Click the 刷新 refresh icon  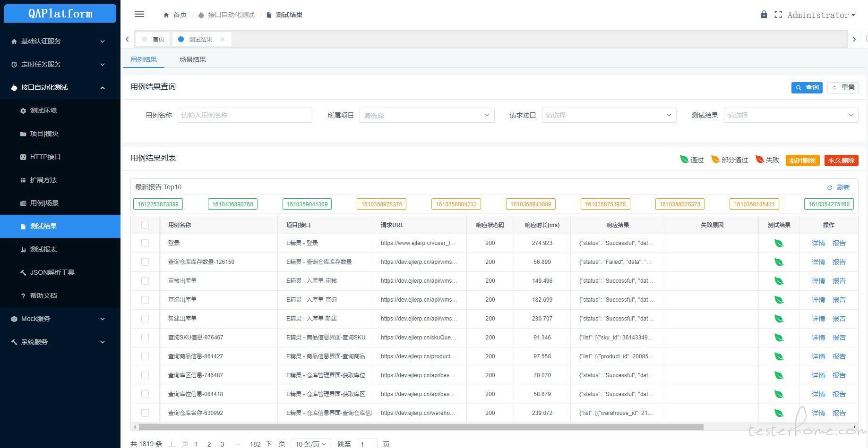click(830, 187)
